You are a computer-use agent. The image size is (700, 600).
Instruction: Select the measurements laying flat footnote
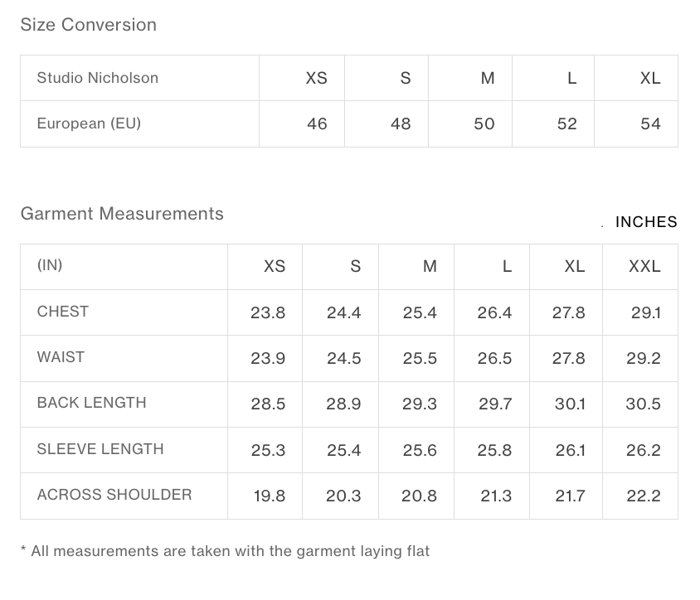(225, 551)
